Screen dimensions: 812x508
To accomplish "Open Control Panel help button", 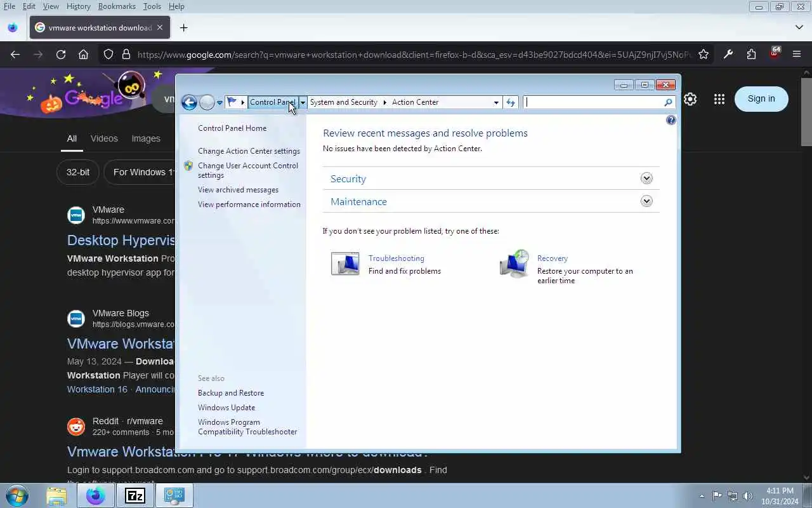I will click(x=671, y=120).
